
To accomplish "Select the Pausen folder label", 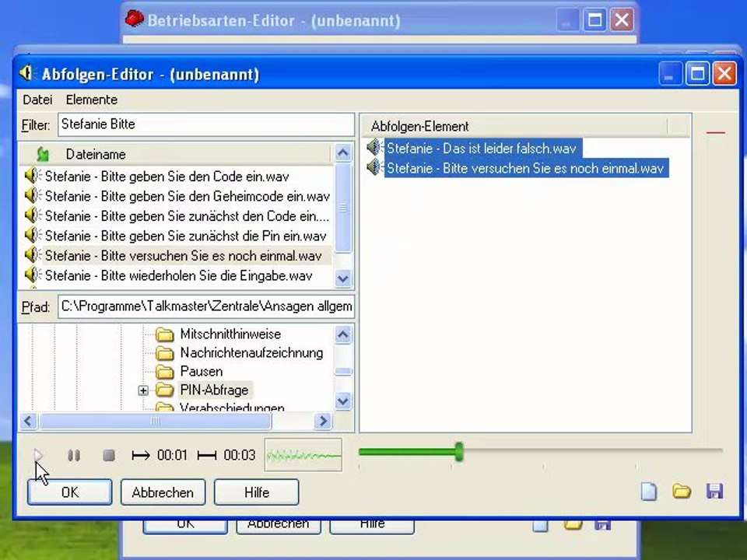I will tap(201, 372).
